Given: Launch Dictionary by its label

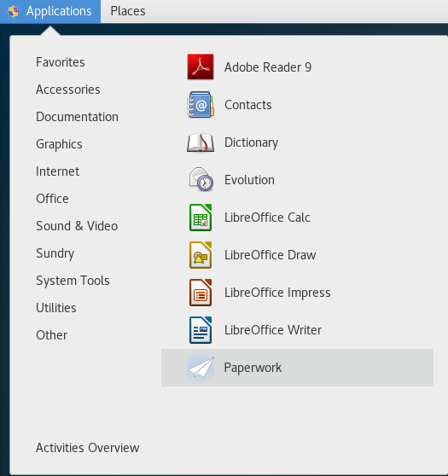Looking at the screenshot, I should [x=251, y=142].
